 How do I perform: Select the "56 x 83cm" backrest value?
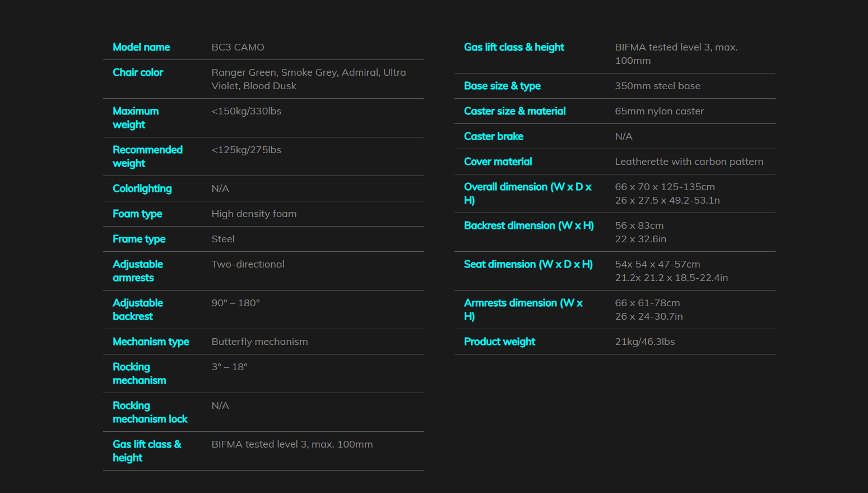point(639,225)
